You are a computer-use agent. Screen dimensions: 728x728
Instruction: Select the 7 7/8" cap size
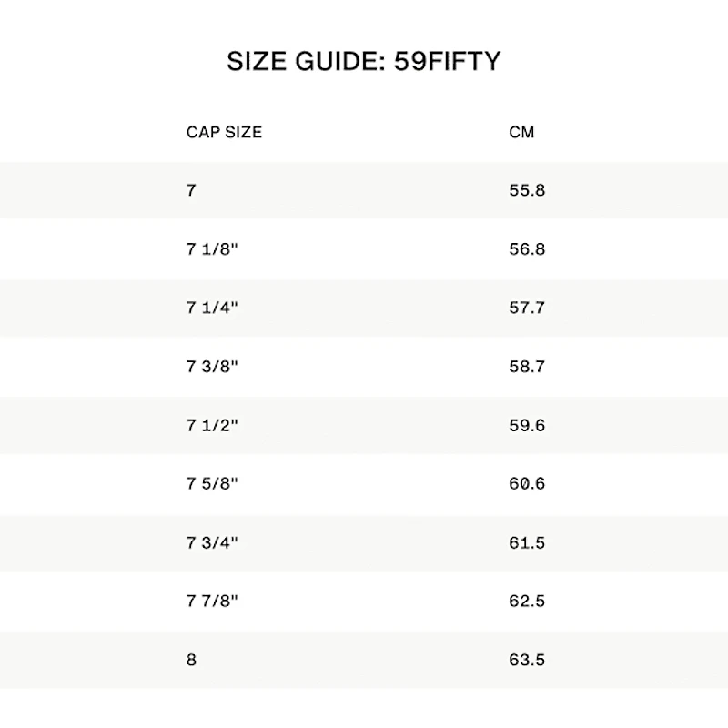[x=212, y=602]
